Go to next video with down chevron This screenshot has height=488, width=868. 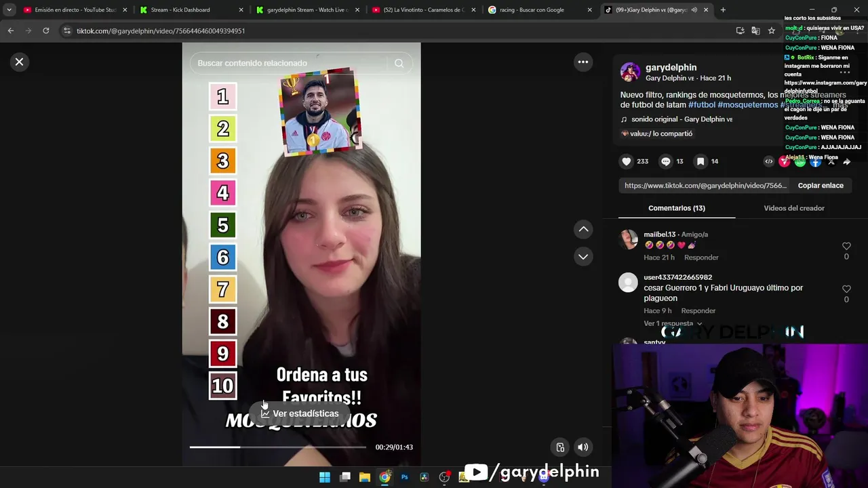[x=583, y=256]
